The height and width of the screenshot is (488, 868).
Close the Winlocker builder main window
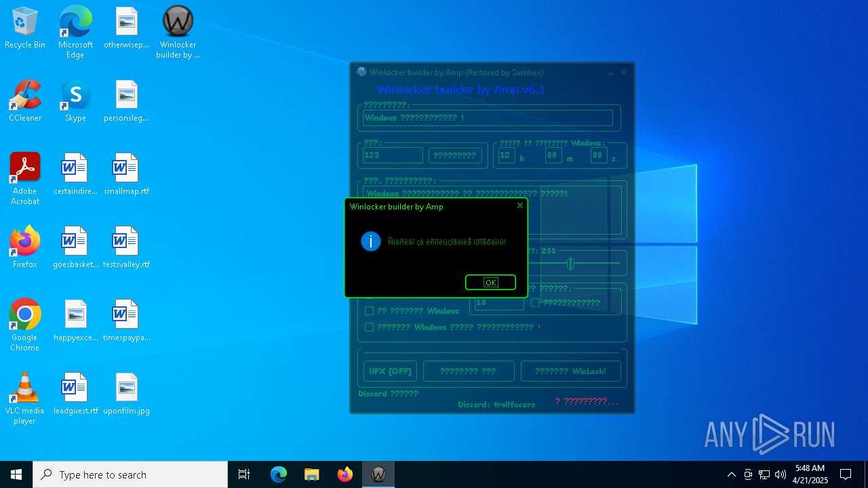(624, 72)
